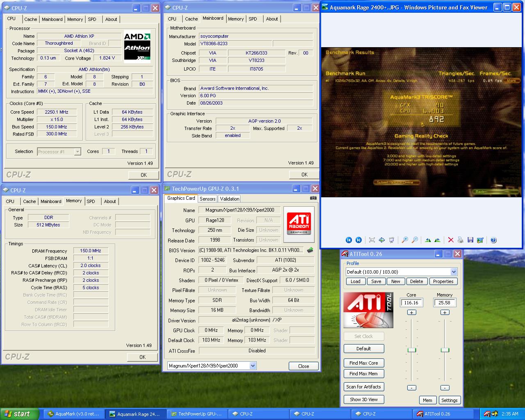The width and height of the screenshot is (525, 420).
Task: Click OK in the CPU-Z Memory window
Action: [x=142, y=357]
